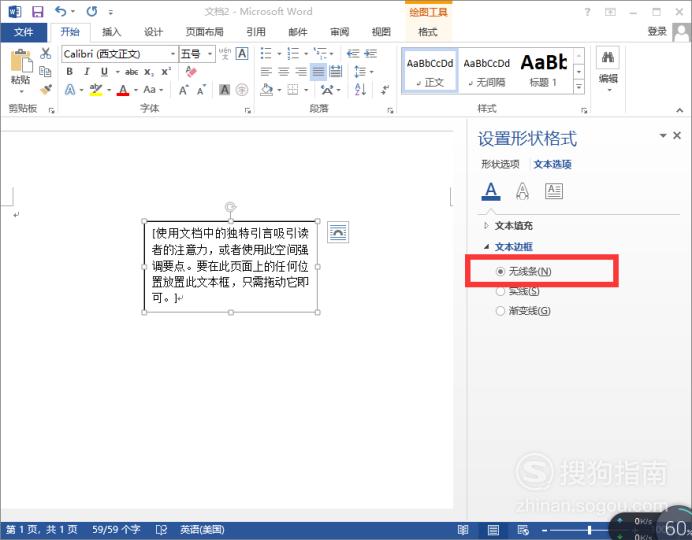Open the 编辑 find group button
The image size is (692, 540).
(x=608, y=70)
